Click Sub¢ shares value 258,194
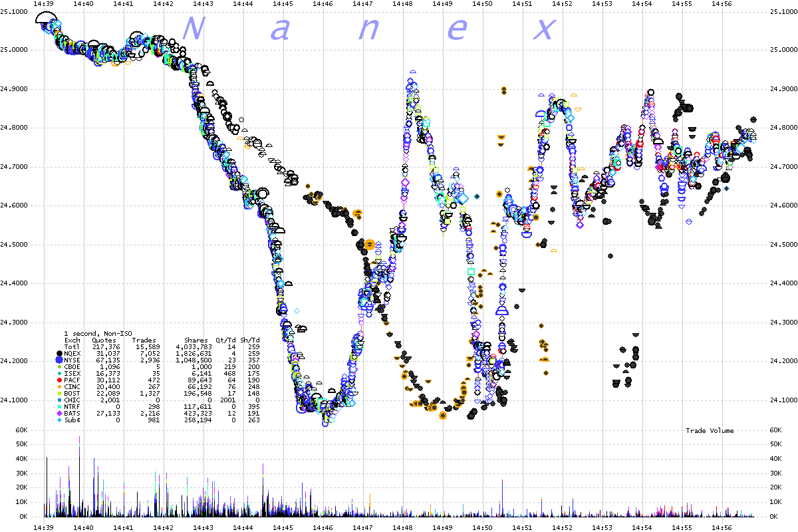Viewport: 798px width, 532px height. coord(198,420)
